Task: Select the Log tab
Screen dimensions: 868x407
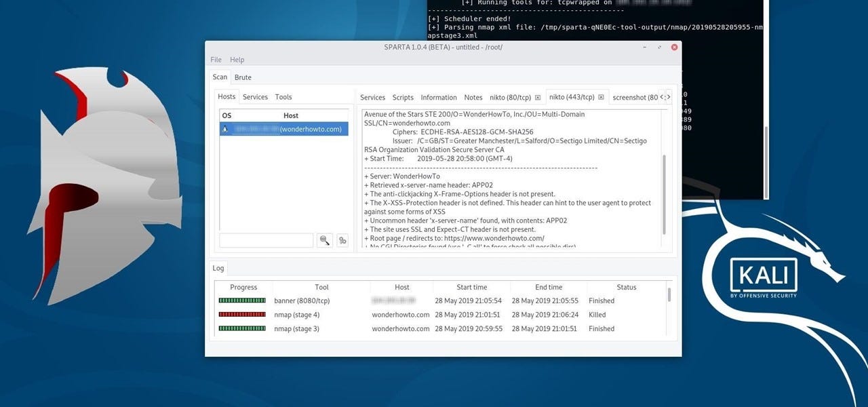Action: click(x=218, y=268)
